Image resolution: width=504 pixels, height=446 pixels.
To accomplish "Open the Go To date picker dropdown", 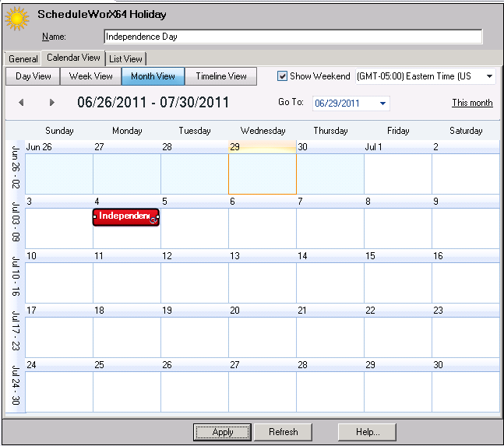I will [382, 104].
